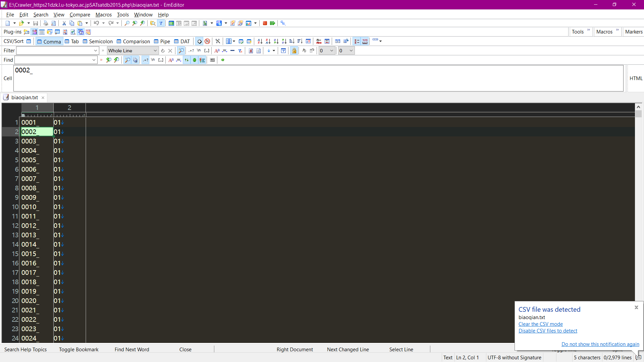The image size is (644, 362).
Task: Toggle Match Case in Find bar
Action: coord(171,60)
